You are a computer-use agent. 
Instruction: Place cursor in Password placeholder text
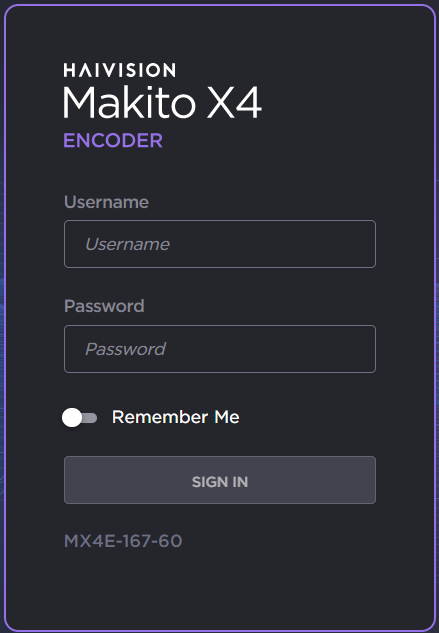(126, 349)
